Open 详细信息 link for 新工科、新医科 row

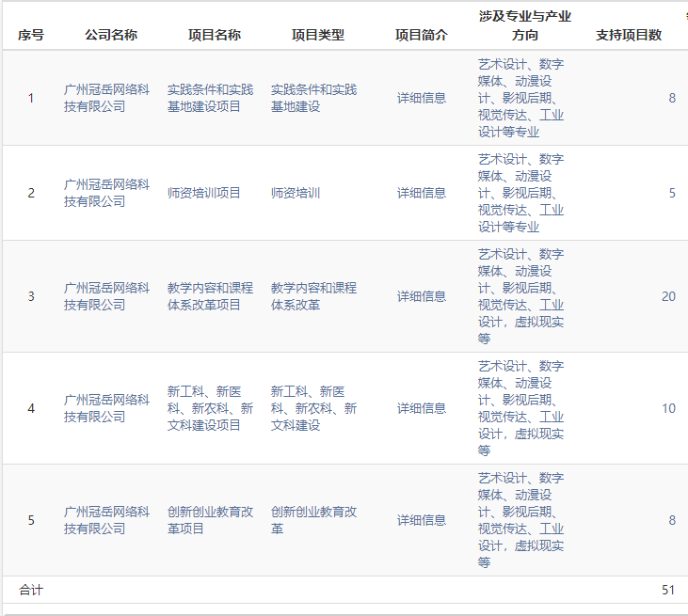point(422,408)
